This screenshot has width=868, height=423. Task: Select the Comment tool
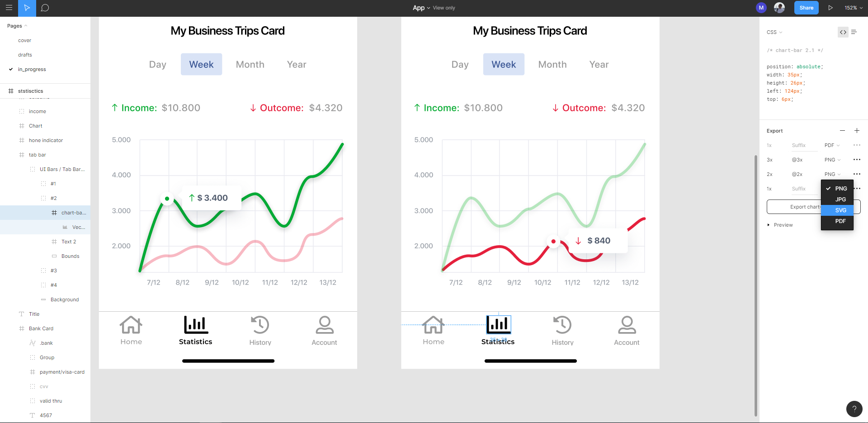pos(45,8)
